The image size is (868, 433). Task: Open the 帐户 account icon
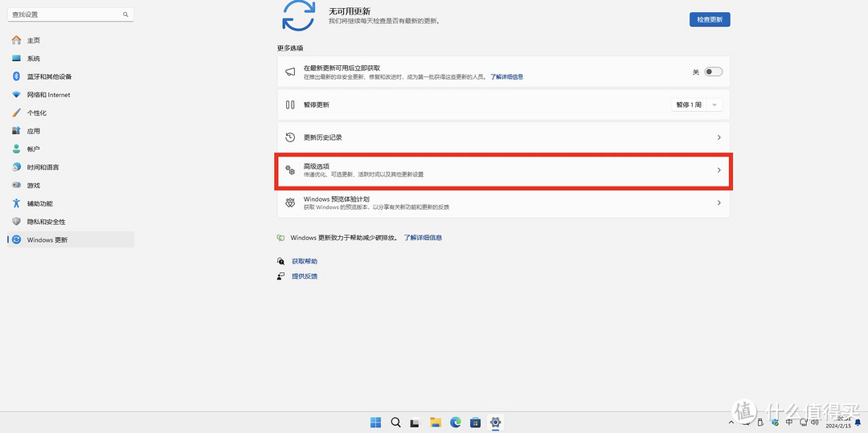[x=17, y=149]
